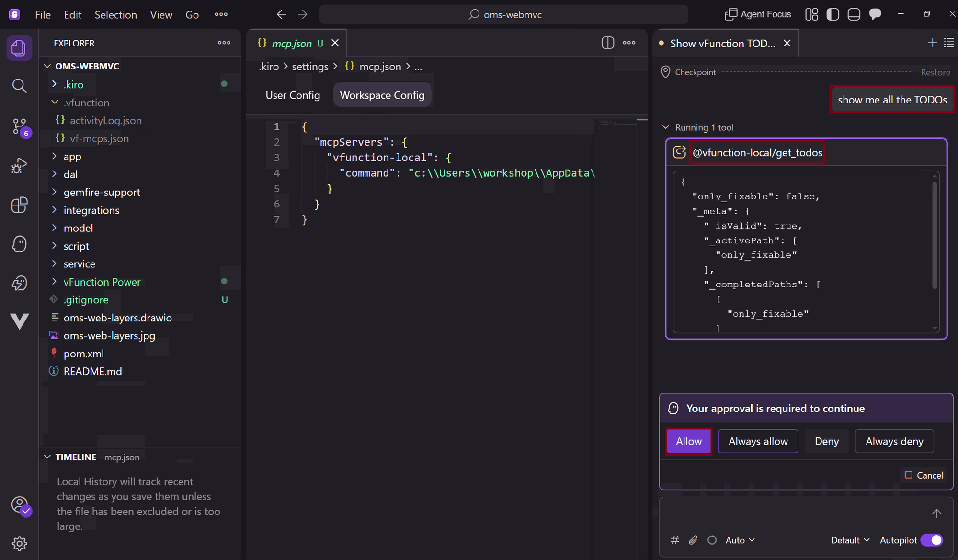Viewport: 958px width, 560px height.
Task: Expand the gemfire-support folder
Action: point(54,192)
